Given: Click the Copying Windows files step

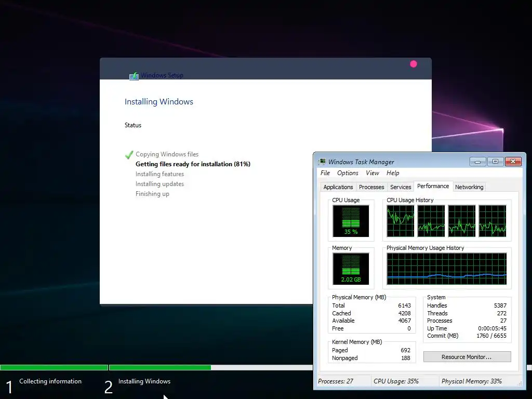Looking at the screenshot, I should click(167, 154).
